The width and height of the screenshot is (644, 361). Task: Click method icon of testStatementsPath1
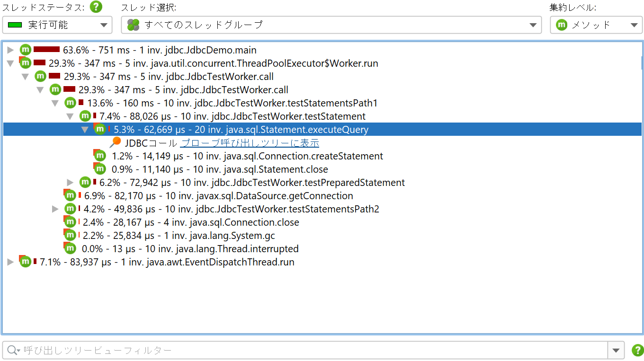(x=70, y=103)
